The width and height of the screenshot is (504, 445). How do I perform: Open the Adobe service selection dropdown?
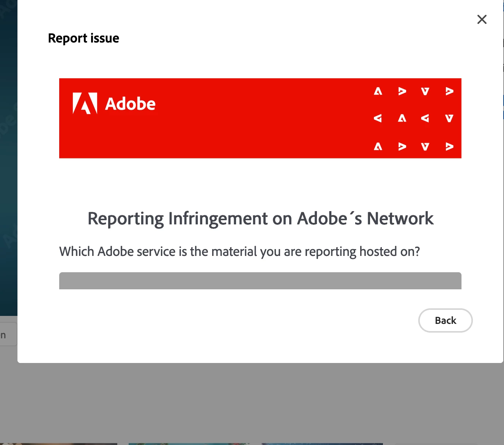point(260,281)
